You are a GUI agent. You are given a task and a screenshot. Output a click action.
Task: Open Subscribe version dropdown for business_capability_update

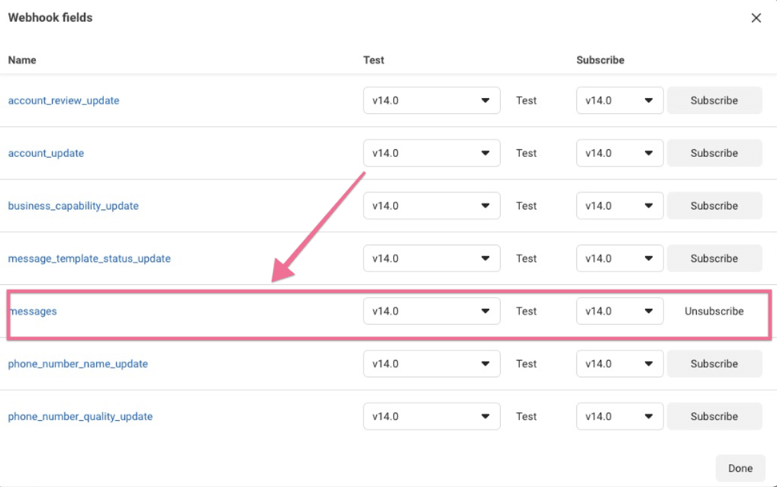[619, 206]
